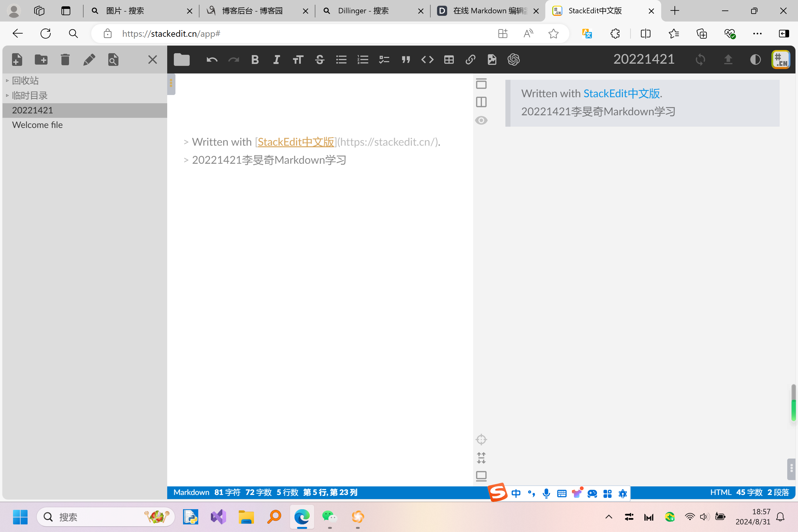
Task: Apply strikethrough formatting
Action: 320,60
